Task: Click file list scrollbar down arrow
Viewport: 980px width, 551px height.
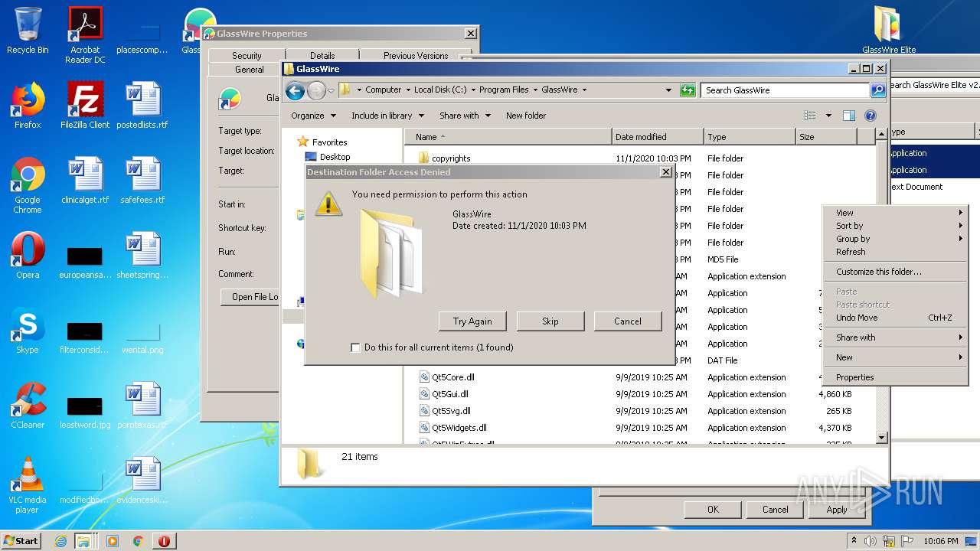Action: pos(881,438)
